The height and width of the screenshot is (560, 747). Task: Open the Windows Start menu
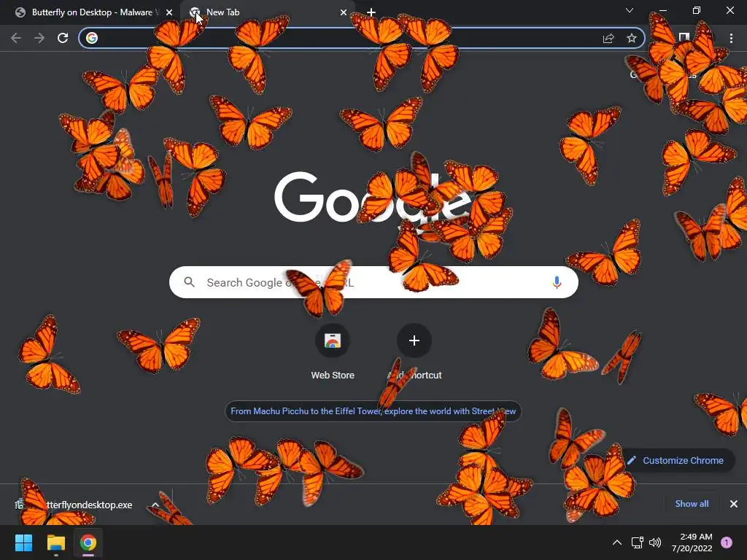[x=23, y=542]
